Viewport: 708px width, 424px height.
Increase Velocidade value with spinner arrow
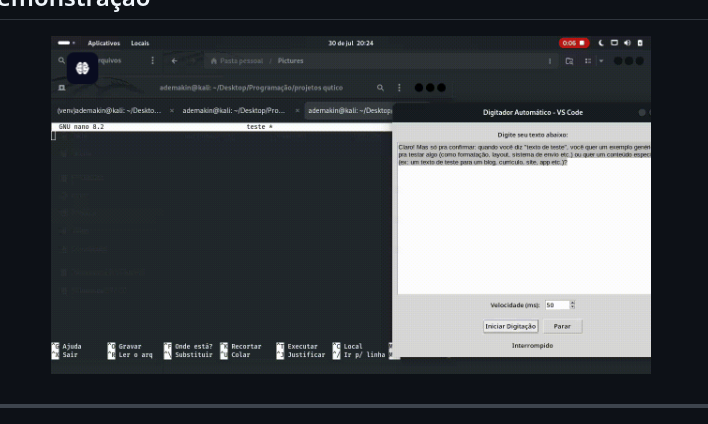pos(572,302)
